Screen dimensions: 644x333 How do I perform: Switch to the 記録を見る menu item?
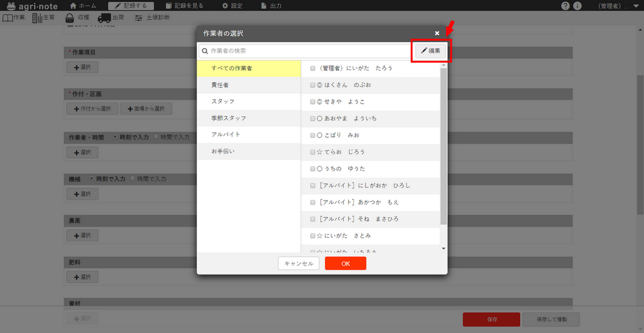pos(185,6)
